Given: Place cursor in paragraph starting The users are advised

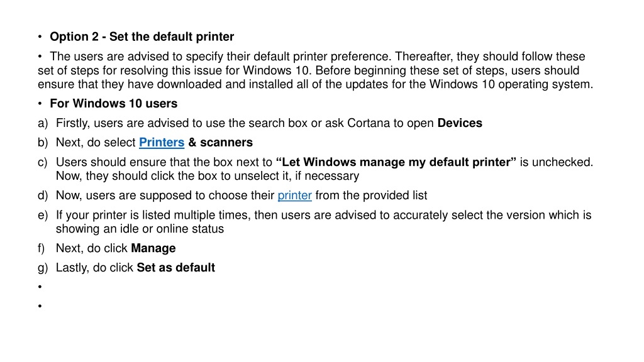Looking at the screenshot, I should (x=316, y=70).
